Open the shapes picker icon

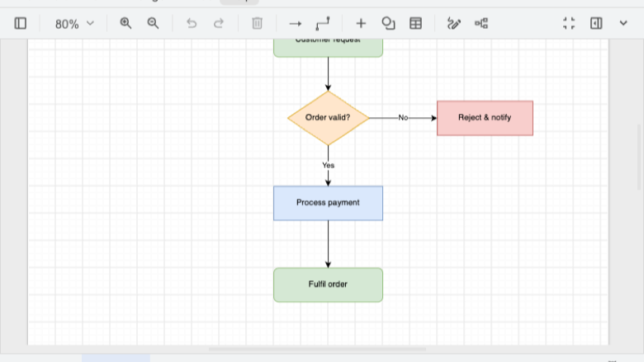click(388, 23)
